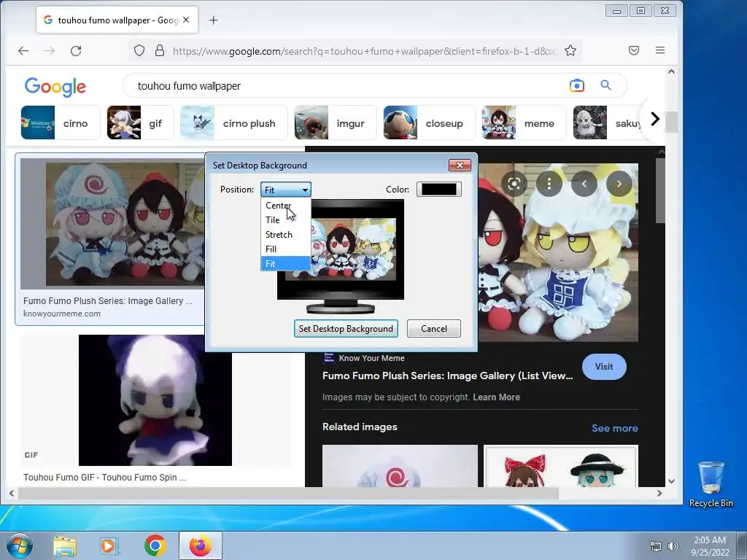Select the highlighted Fit option in list
The width and height of the screenshot is (747, 560).
[285, 264]
